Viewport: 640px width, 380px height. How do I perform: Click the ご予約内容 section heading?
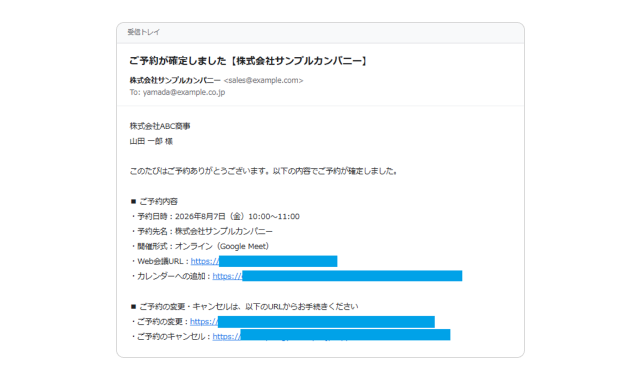coord(154,201)
